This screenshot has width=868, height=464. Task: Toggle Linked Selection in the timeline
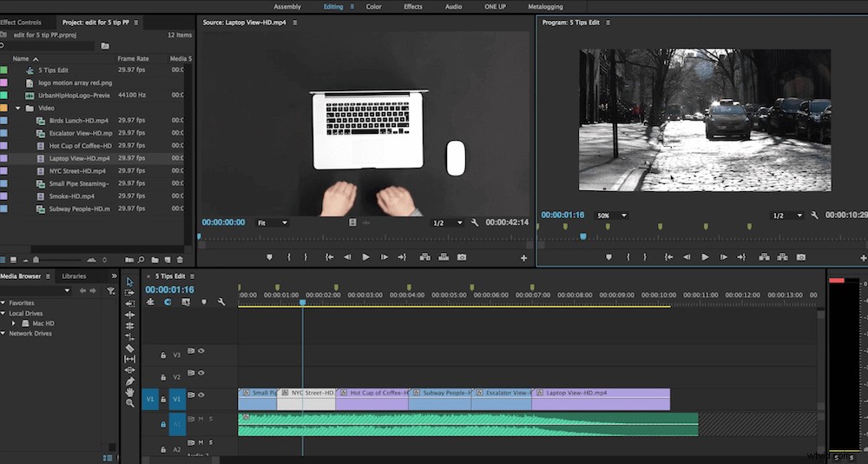coord(186,302)
